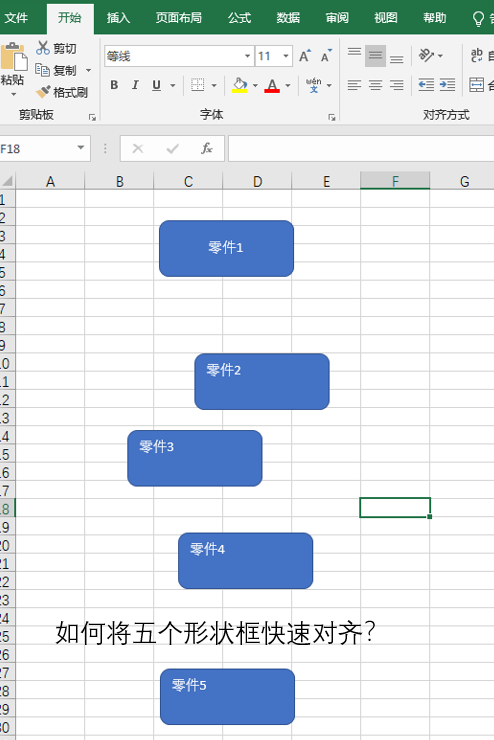Select the 零件1 shape
The height and width of the screenshot is (740, 494).
(x=226, y=248)
